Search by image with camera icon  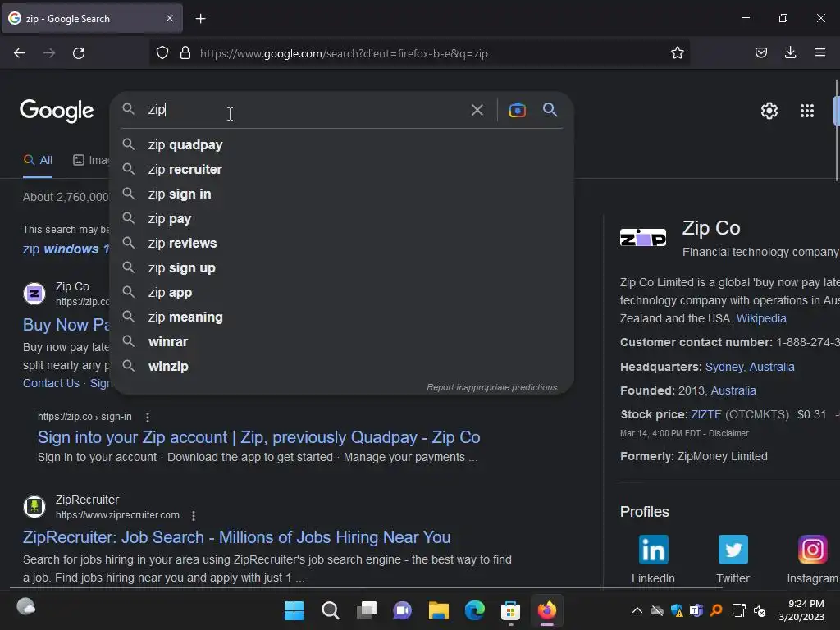click(x=517, y=110)
